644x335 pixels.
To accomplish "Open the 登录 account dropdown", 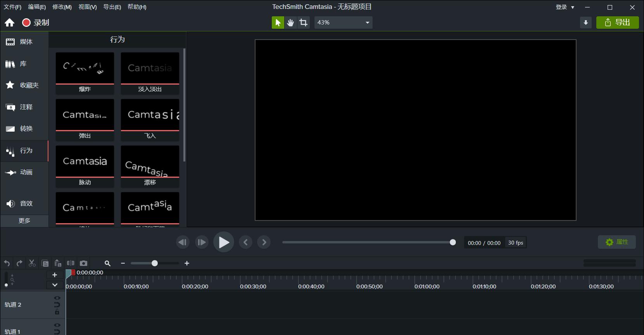I will (565, 7).
